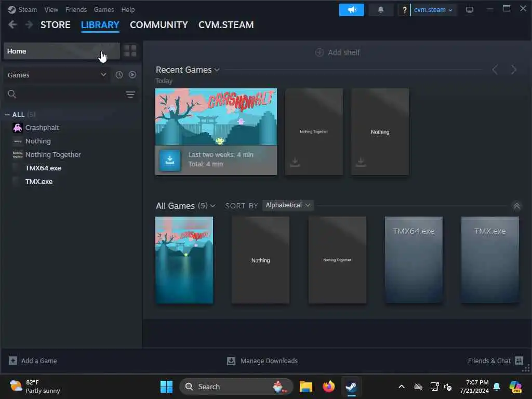Select TMX.exe in the game list
Image resolution: width=532 pixels, height=399 pixels.
click(38, 181)
